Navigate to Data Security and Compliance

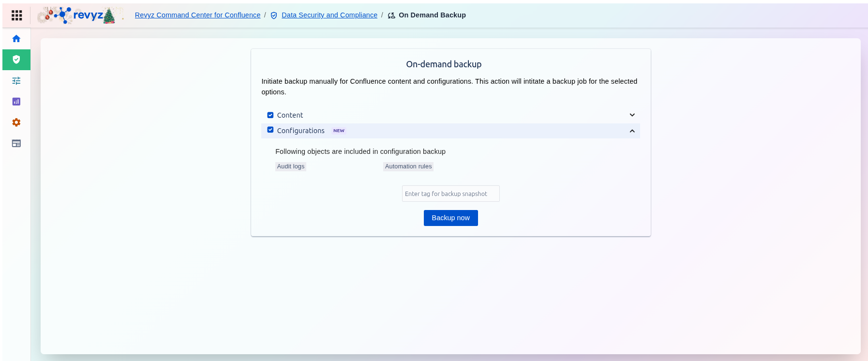coord(329,15)
